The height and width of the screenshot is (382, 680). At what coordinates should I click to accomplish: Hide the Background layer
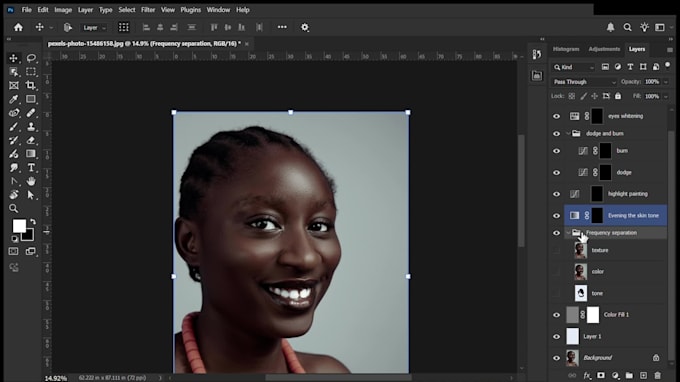coord(556,358)
